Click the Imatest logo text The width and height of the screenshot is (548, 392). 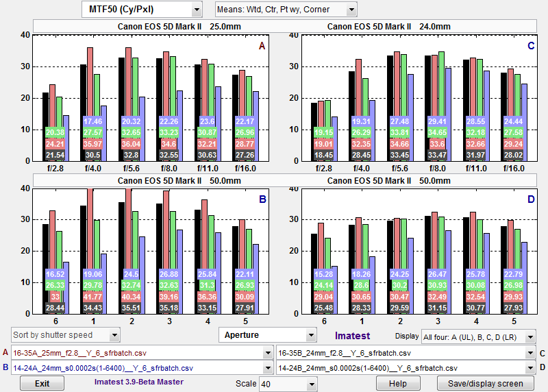352,336
